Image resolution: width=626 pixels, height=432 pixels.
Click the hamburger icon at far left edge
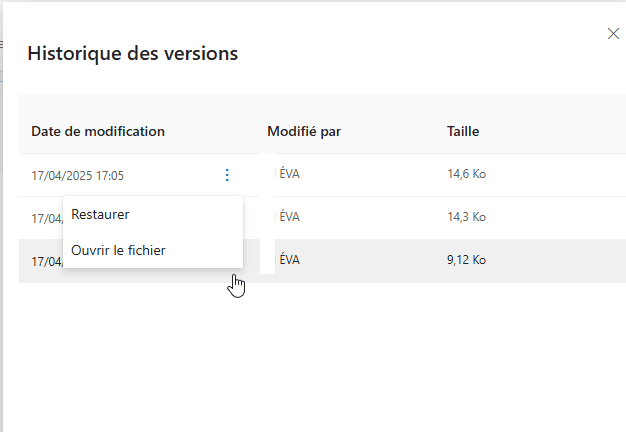2,45
